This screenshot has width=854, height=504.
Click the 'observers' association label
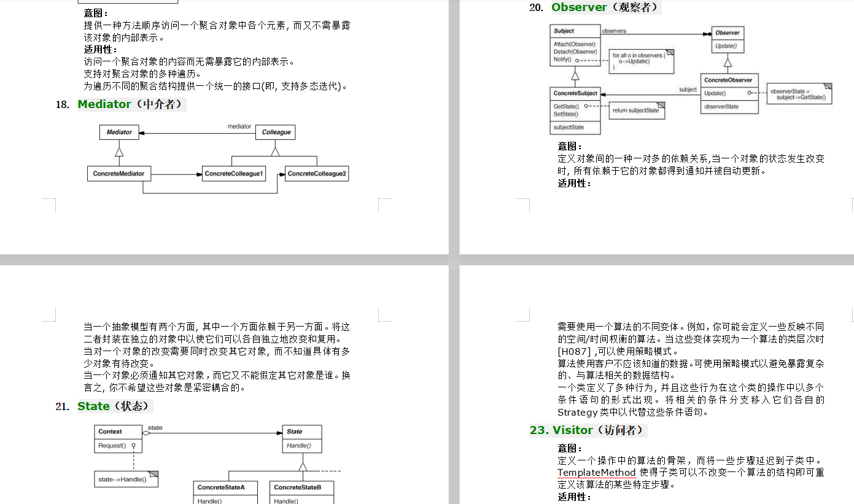pos(614,31)
